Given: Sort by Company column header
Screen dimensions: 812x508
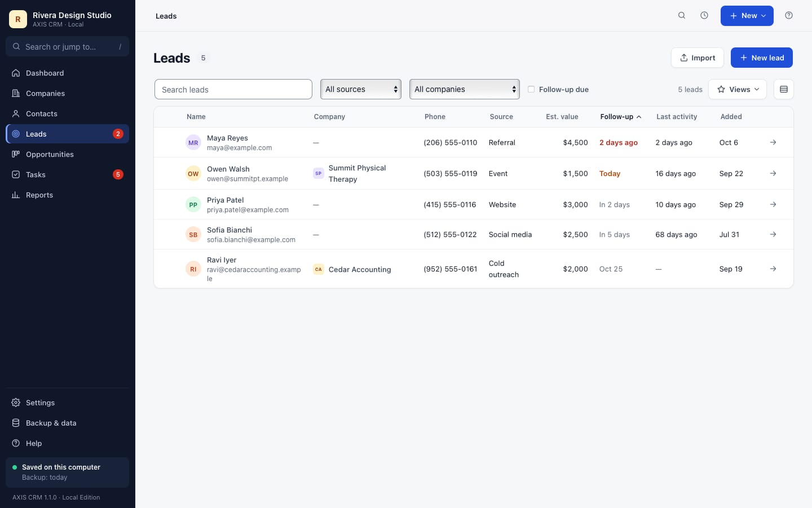Looking at the screenshot, I should pos(329,117).
